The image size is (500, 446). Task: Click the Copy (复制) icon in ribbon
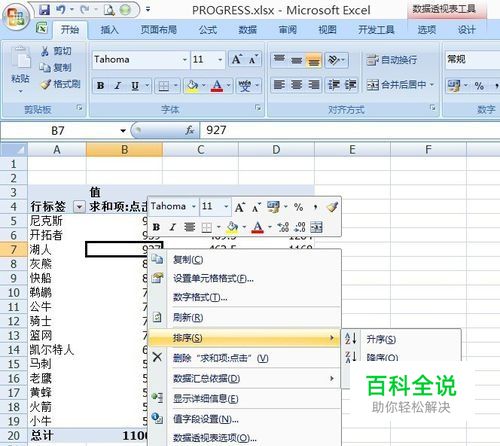(45, 67)
